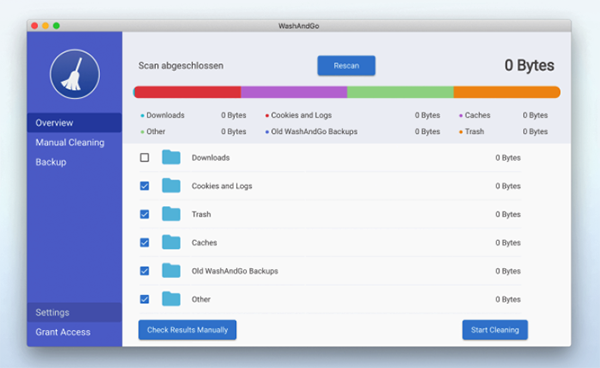Screen dimensions: 600x368
Task: Click the Cookies and Logs row label
Action: tap(222, 186)
